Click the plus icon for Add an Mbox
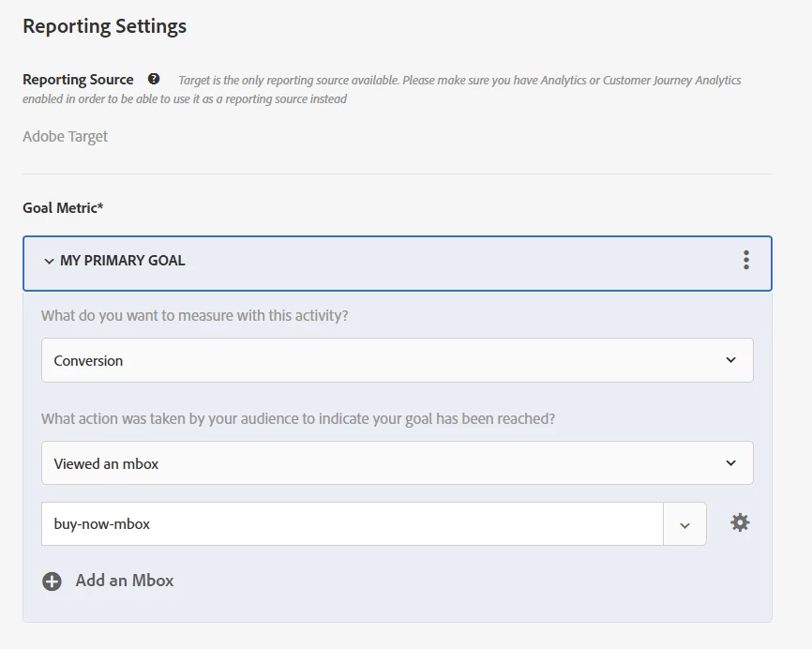 pyautogui.click(x=52, y=581)
